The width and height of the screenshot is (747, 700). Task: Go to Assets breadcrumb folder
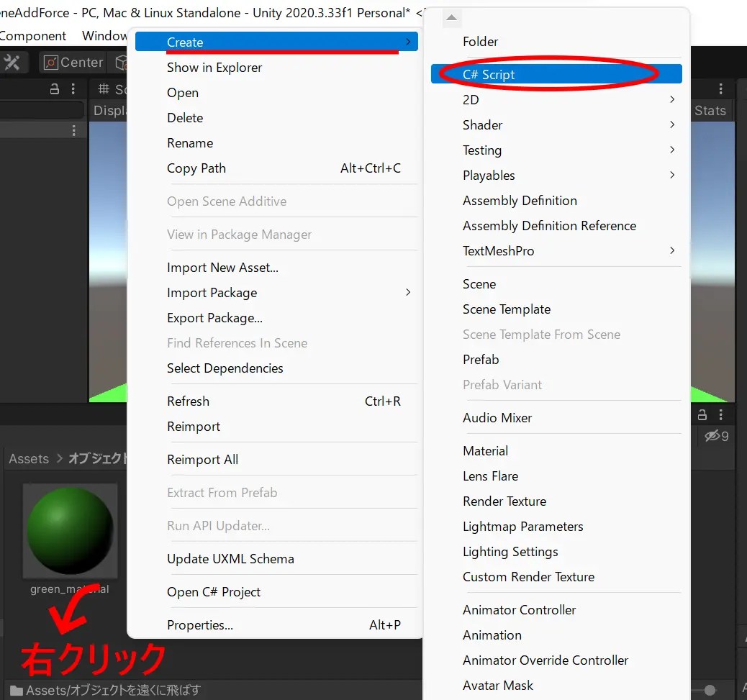(29, 458)
